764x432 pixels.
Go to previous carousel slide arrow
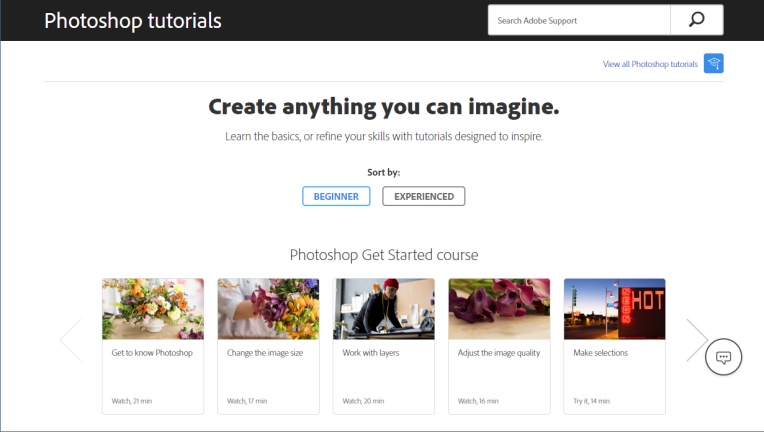tap(70, 340)
